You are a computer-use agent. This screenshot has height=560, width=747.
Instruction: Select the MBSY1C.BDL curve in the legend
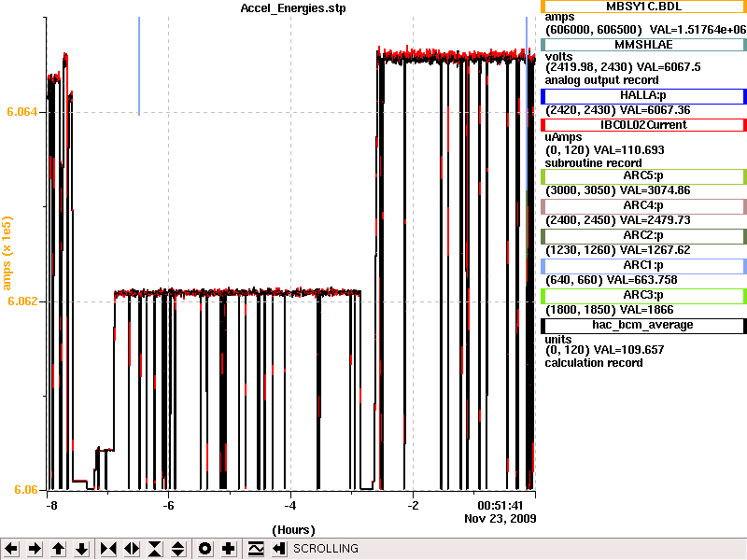point(643,7)
